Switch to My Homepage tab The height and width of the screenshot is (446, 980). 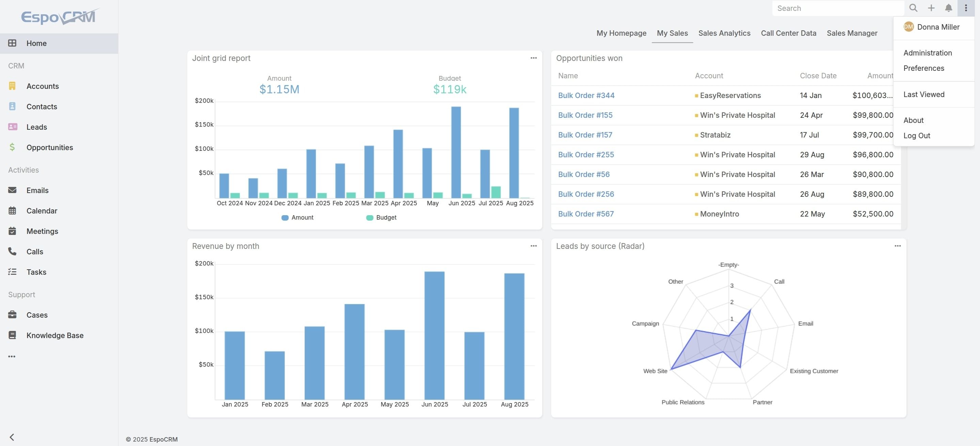click(621, 33)
